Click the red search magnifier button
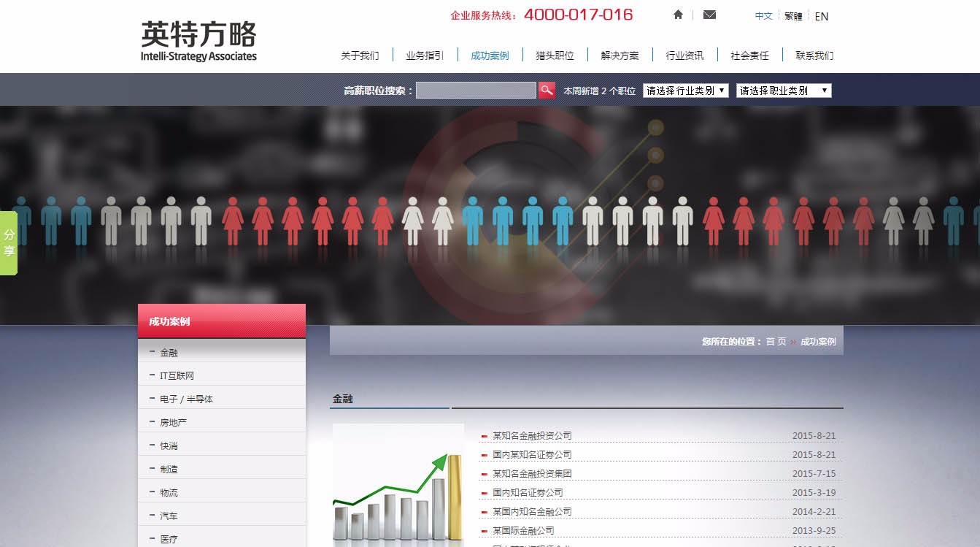 547,91
